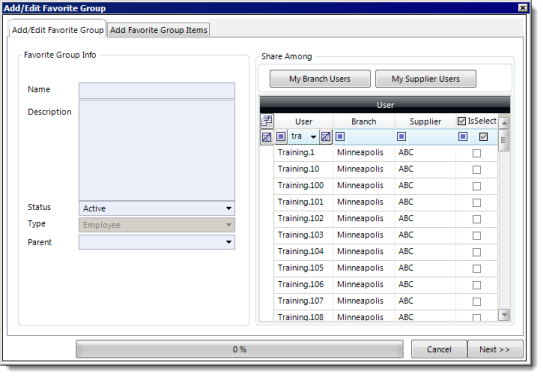Image resolution: width=543 pixels, height=377 pixels.
Task: Open the IsSelect column filter operator icon
Action: pyautogui.click(x=463, y=137)
